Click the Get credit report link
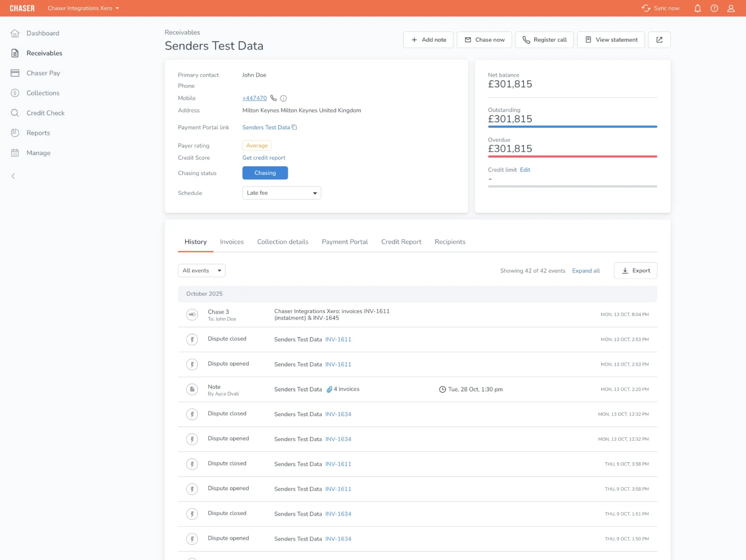 (x=264, y=158)
